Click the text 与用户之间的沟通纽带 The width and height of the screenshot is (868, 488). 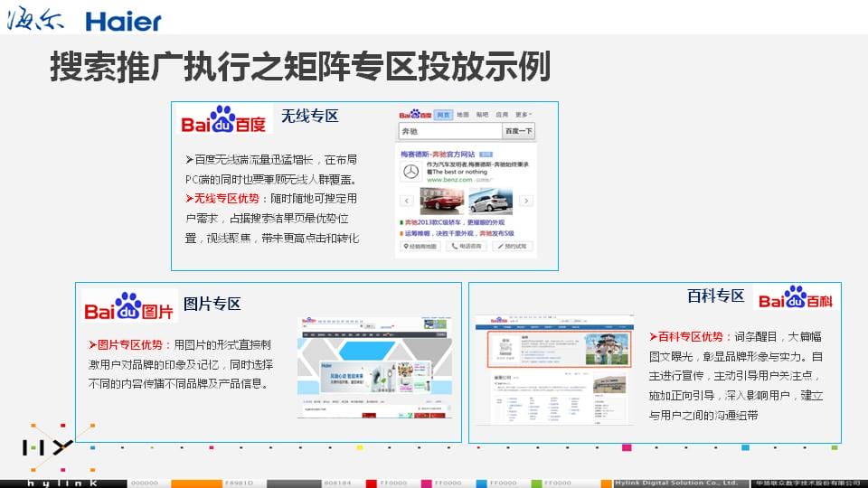point(703,416)
